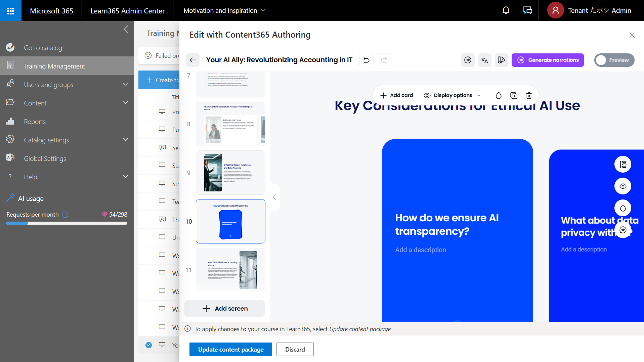This screenshot has height=362, width=644.
Task: Click the trash delete icon in card toolbar
Action: (x=529, y=96)
